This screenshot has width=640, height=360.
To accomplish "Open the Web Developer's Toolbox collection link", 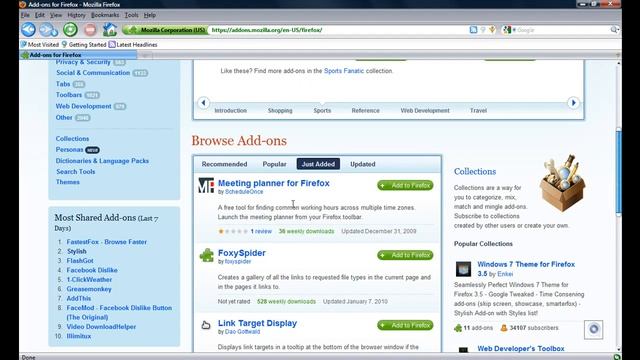I will [x=521, y=349].
